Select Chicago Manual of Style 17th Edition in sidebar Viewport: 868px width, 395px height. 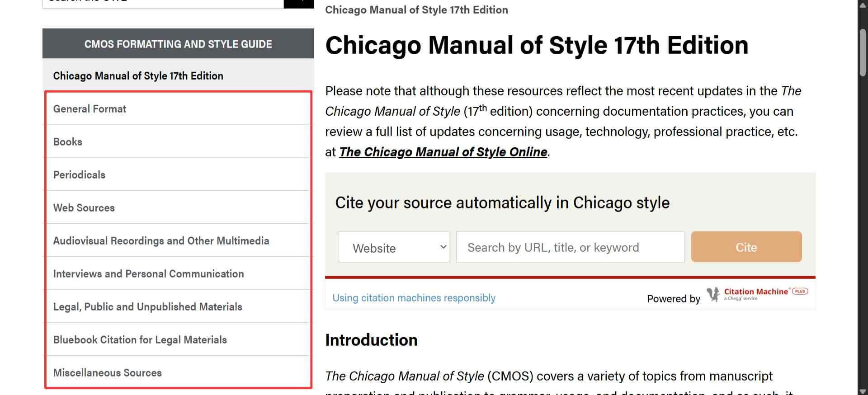138,76
